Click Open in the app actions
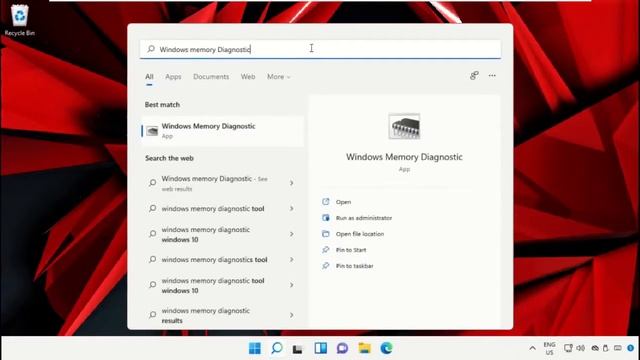The width and height of the screenshot is (640, 360). point(343,202)
